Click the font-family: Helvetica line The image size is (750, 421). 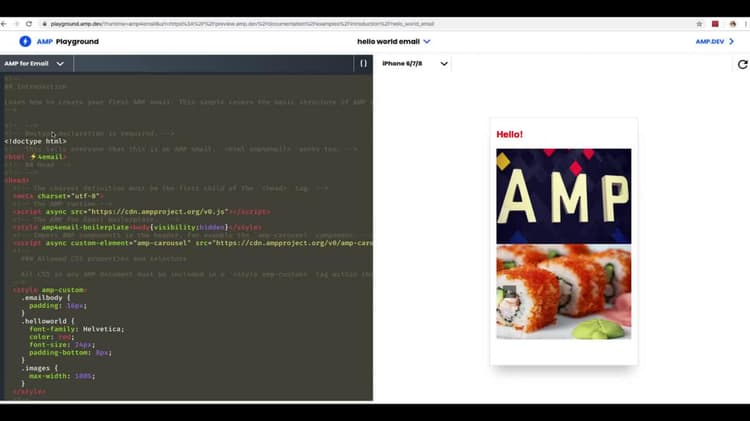77,329
